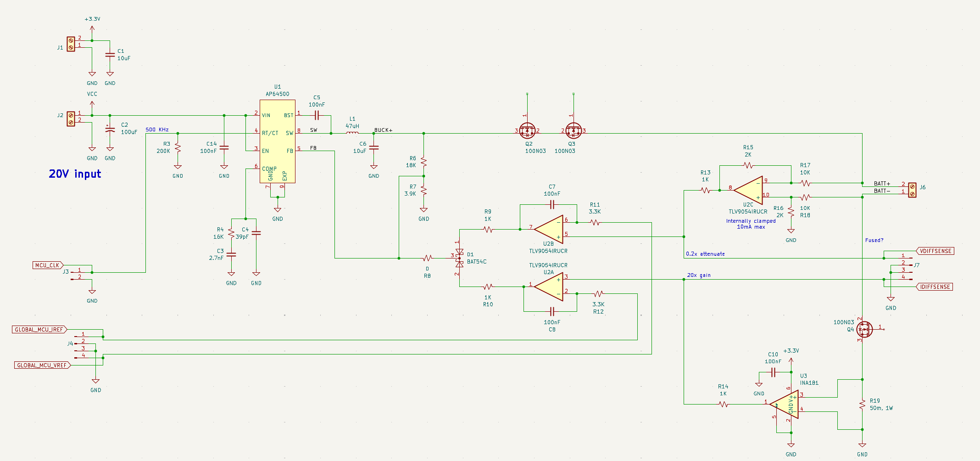Select the R6 18K resistor symbol

click(x=423, y=162)
